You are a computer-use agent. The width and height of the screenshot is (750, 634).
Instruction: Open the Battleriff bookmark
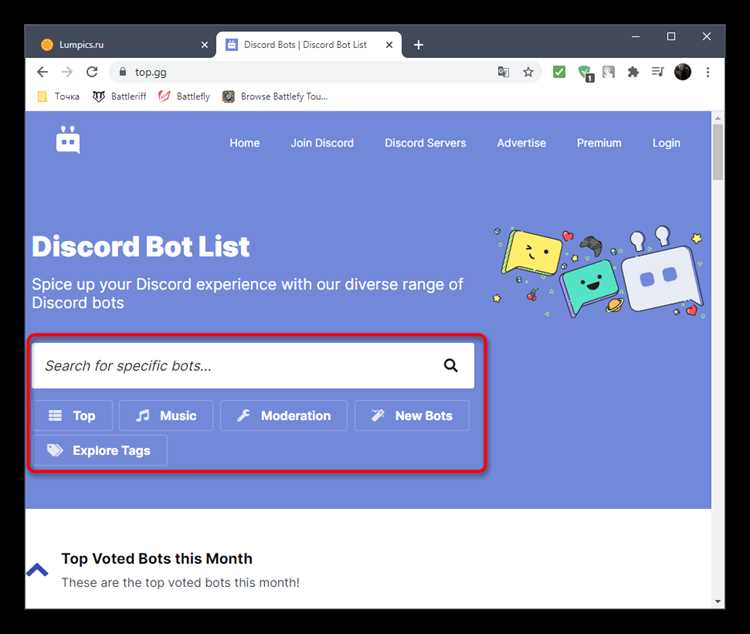pyautogui.click(x=119, y=97)
